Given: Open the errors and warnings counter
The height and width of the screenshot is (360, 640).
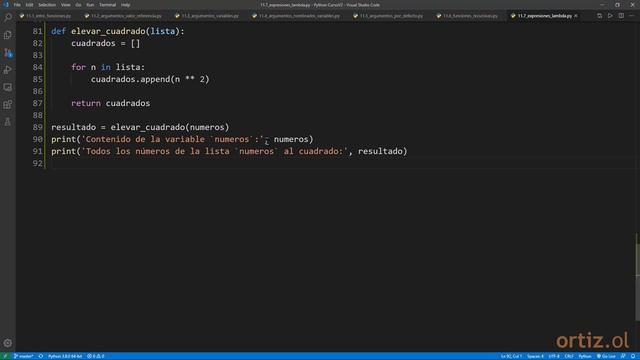Looking at the screenshot, I should click(x=96, y=356).
